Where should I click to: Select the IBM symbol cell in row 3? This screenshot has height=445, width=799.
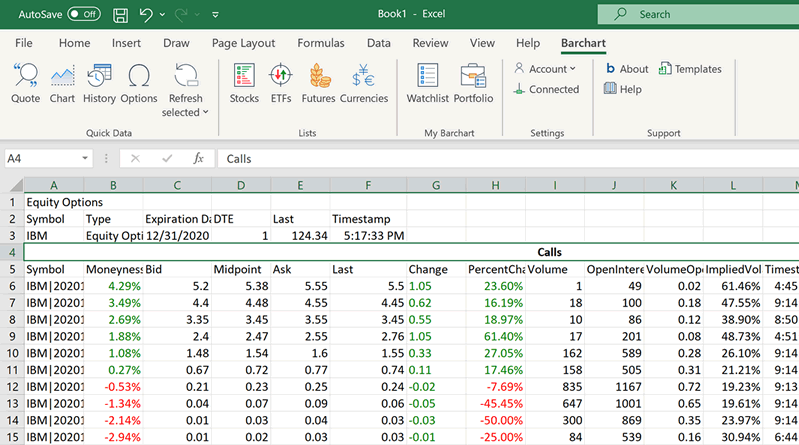[x=54, y=235]
